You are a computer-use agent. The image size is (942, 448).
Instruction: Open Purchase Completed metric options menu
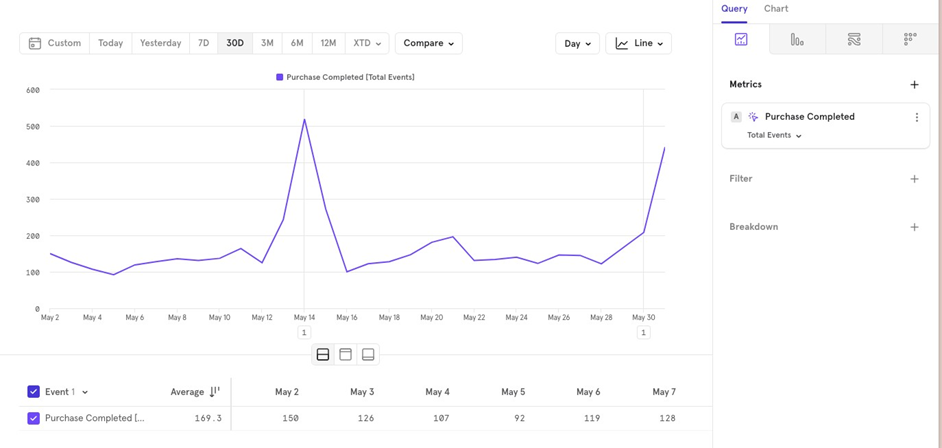click(x=916, y=117)
